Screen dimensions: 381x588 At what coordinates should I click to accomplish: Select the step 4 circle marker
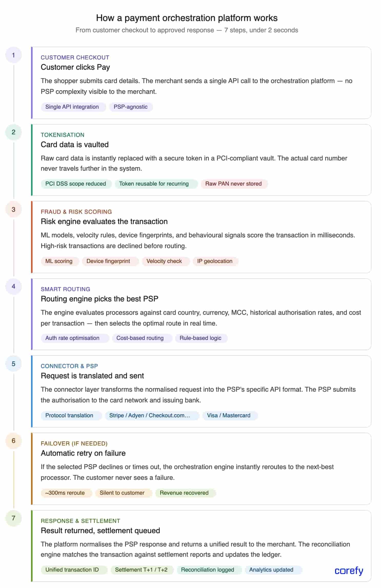pos(13,286)
